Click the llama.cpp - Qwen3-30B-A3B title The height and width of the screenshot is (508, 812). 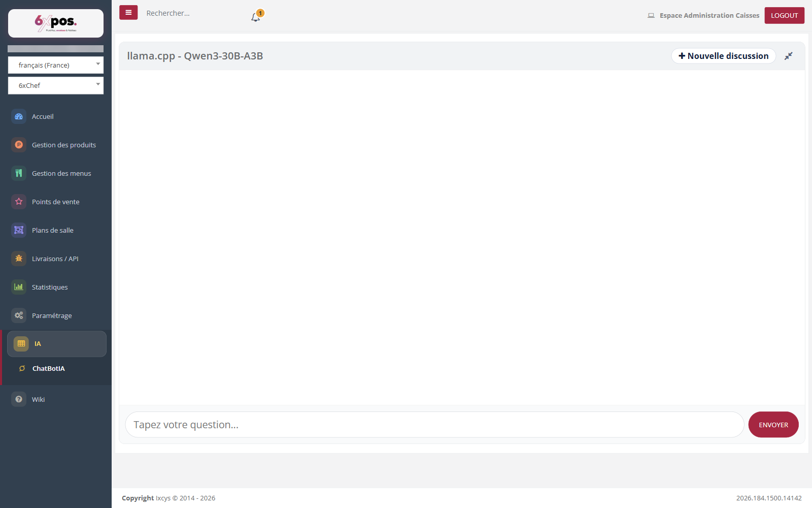pyautogui.click(x=195, y=56)
